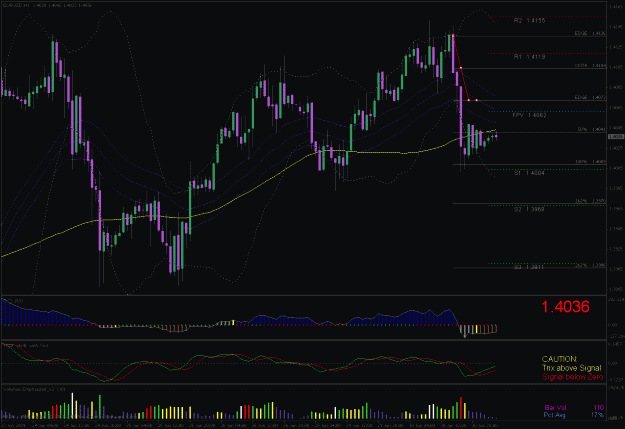Select the red trendline anchor at the chart high
This screenshot has height=429, width=625.
pyautogui.click(x=453, y=36)
